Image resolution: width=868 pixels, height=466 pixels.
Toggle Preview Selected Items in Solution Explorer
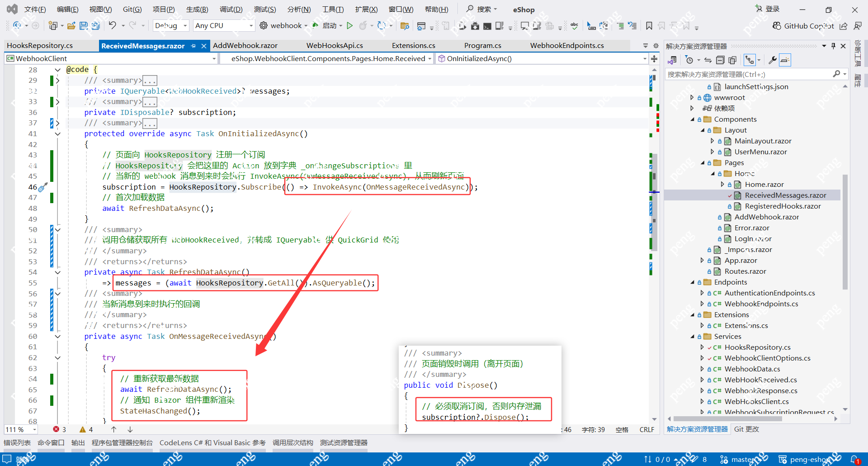point(785,60)
